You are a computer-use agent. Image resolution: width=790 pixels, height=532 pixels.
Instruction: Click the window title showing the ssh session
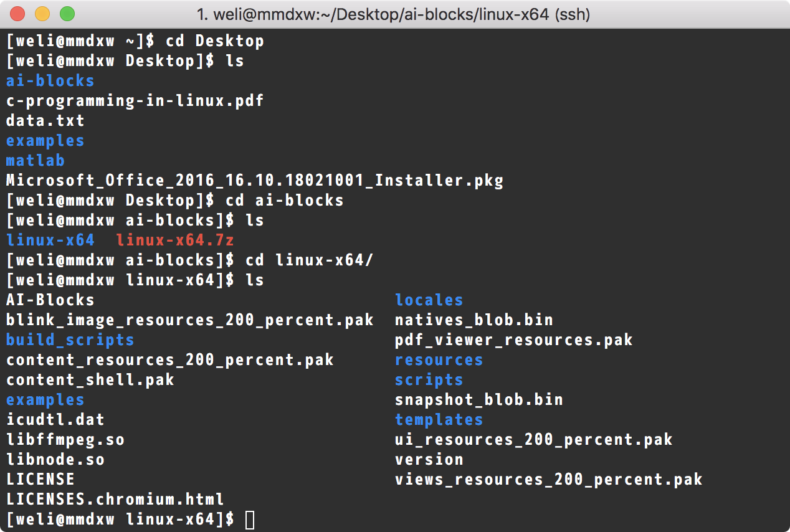tap(393, 14)
